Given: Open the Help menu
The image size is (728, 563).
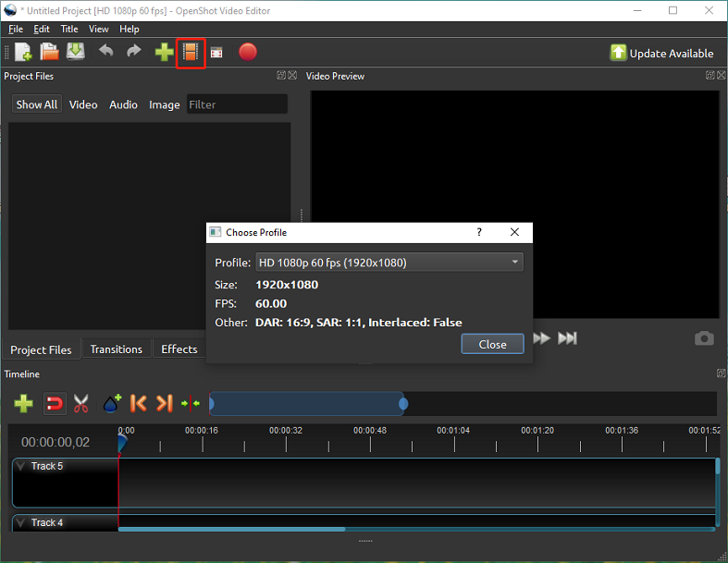Looking at the screenshot, I should tap(130, 29).
